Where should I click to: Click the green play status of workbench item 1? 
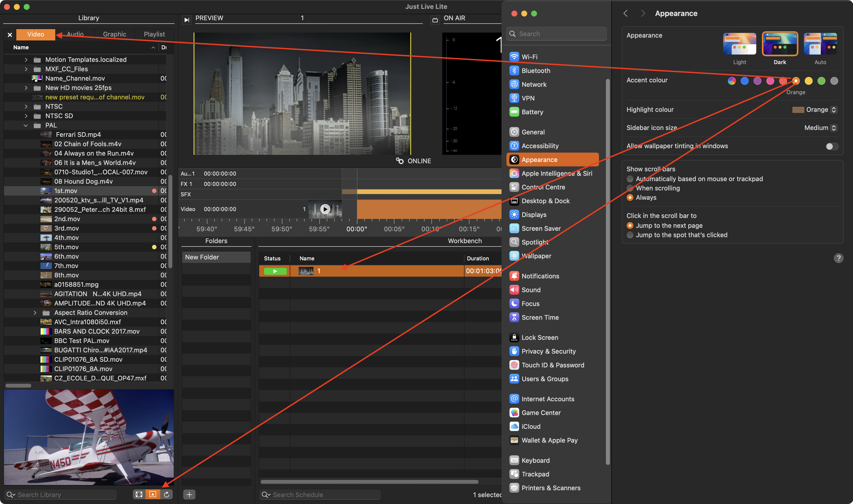point(275,271)
